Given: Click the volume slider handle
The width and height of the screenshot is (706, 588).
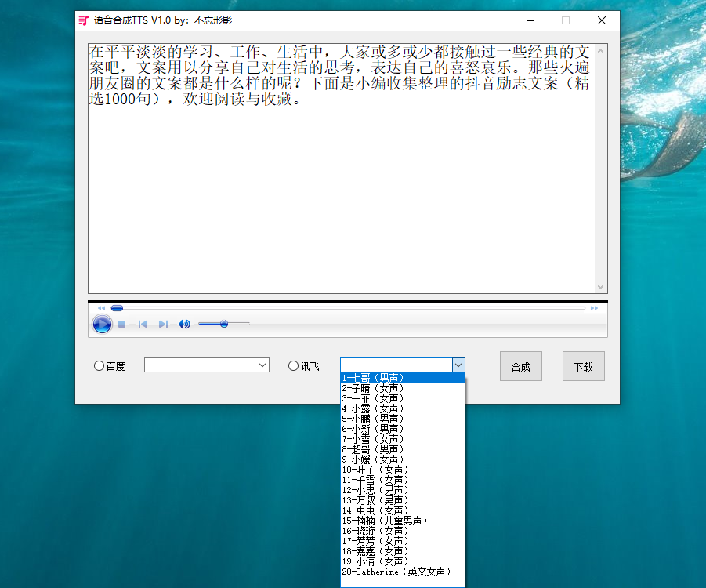Looking at the screenshot, I should click(224, 324).
